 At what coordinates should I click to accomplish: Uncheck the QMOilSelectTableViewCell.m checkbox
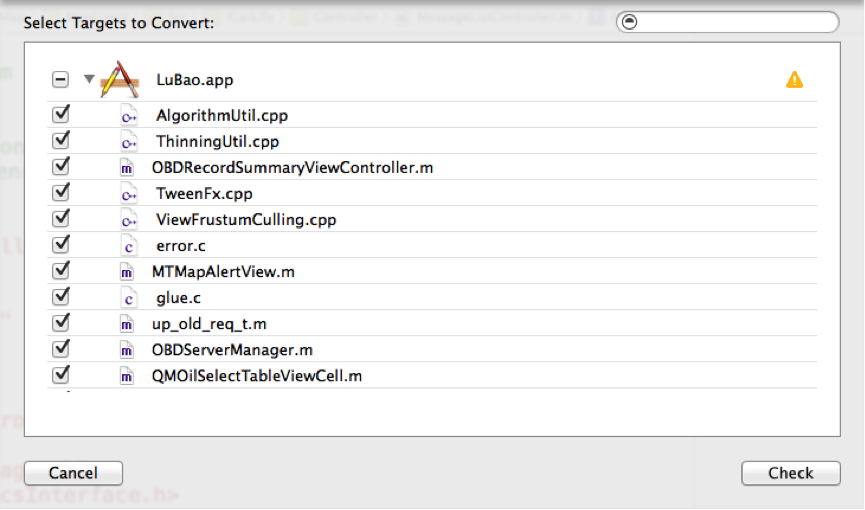click(x=61, y=375)
